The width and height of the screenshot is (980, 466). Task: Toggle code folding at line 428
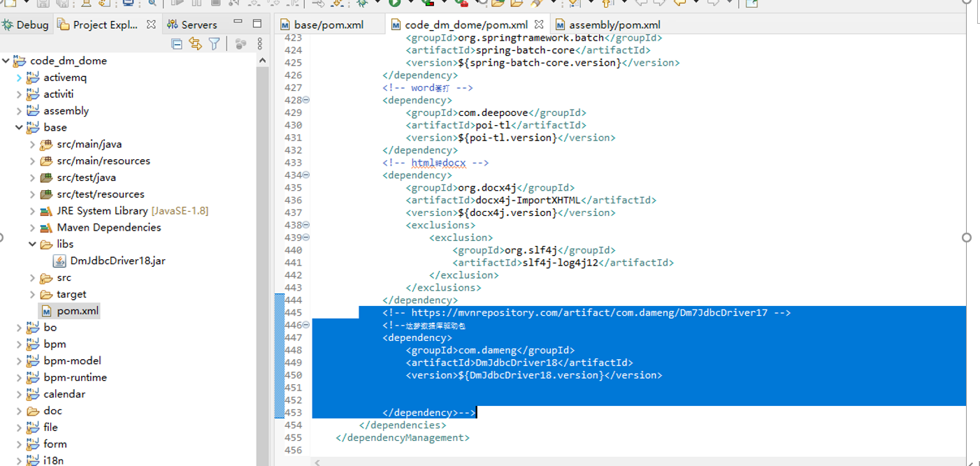[306, 100]
